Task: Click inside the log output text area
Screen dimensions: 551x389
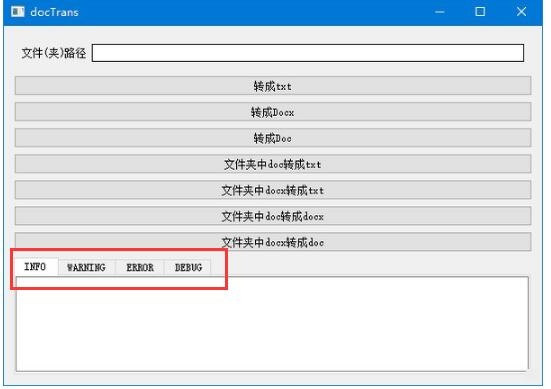Action: [272, 324]
